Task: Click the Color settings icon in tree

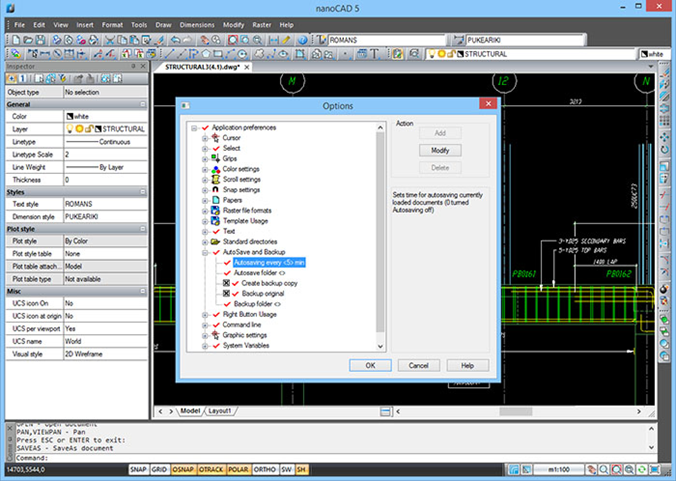Action: (214, 169)
